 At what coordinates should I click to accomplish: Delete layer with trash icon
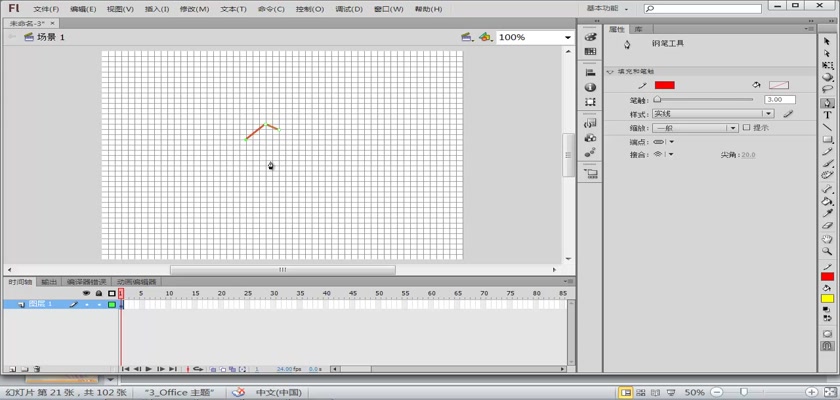[36, 369]
